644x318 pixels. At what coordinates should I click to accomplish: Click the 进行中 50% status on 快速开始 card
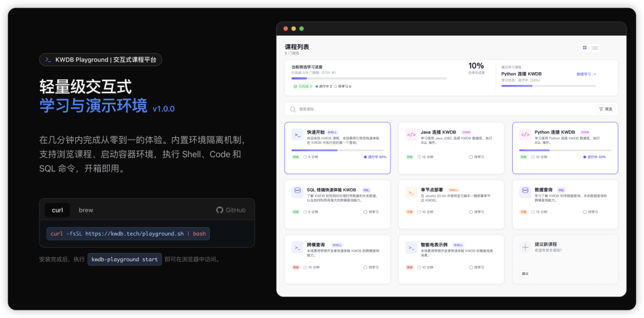pyautogui.click(x=375, y=157)
